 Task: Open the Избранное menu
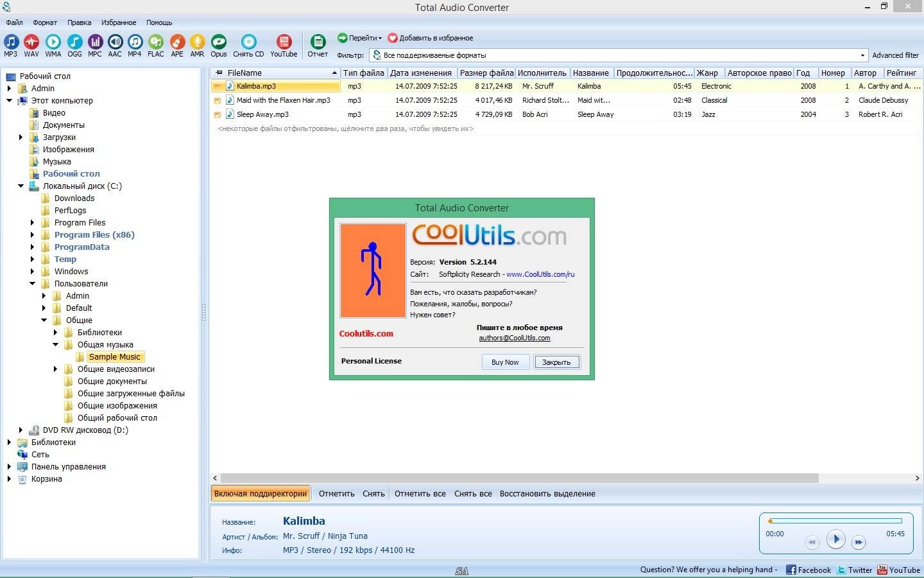119,22
